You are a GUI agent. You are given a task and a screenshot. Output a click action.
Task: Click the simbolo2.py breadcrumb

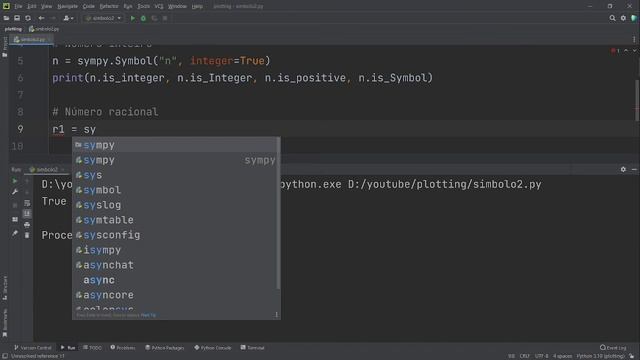click(x=44, y=29)
